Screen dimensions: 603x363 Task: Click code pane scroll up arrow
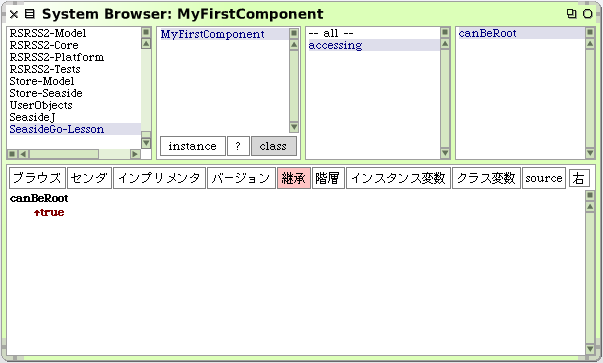click(590, 207)
